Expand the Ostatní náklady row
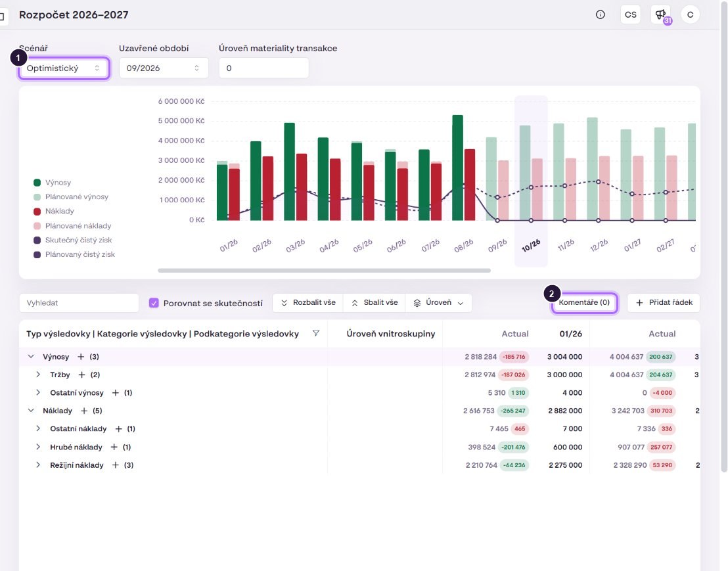The height and width of the screenshot is (571, 728). coord(38,429)
